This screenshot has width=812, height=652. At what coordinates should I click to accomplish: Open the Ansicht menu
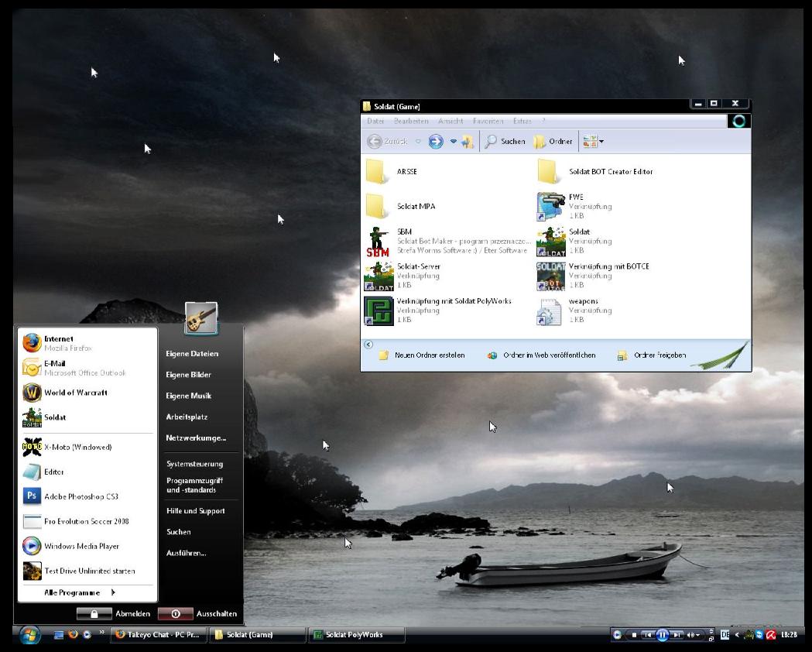[x=451, y=121]
